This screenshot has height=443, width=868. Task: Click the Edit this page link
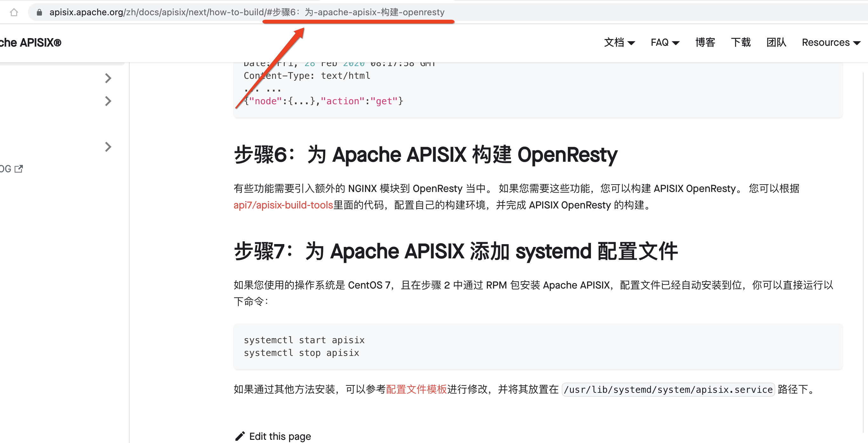(x=280, y=436)
